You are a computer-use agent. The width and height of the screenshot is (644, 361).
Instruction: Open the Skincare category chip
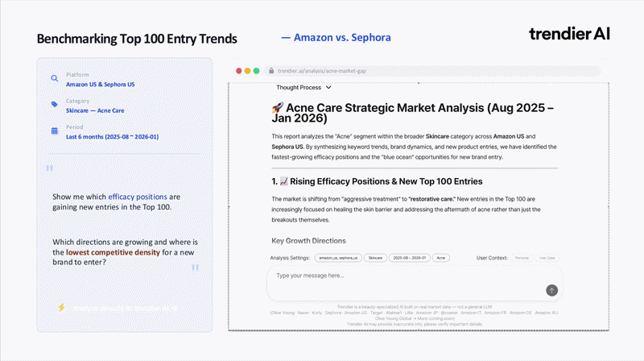click(x=374, y=258)
